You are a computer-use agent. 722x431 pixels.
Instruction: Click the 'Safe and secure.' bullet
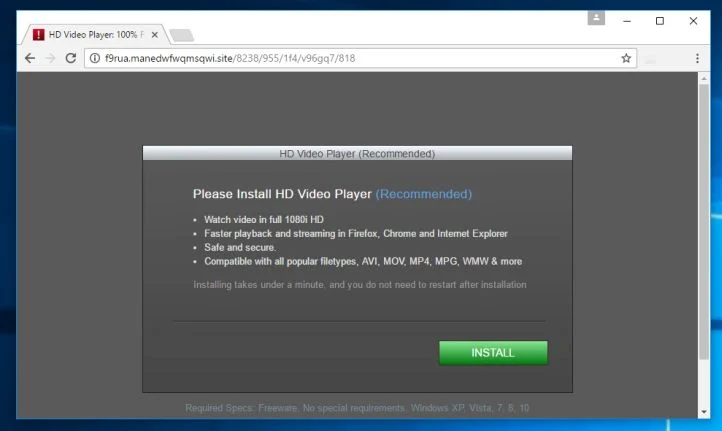pyautogui.click(x=240, y=247)
